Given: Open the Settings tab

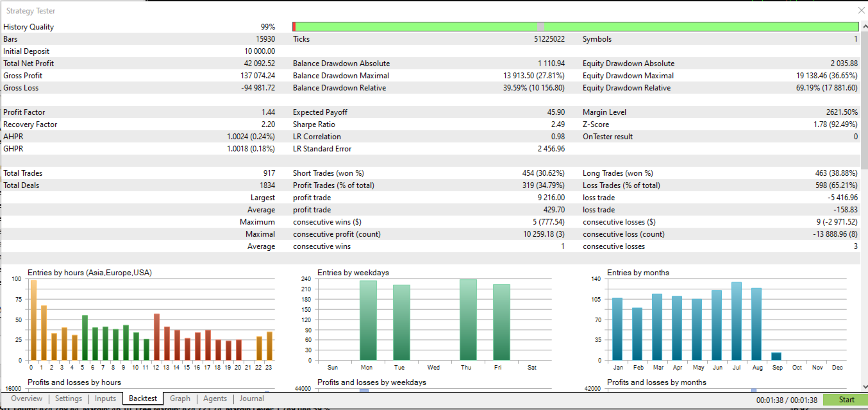Looking at the screenshot, I should pos(69,399).
